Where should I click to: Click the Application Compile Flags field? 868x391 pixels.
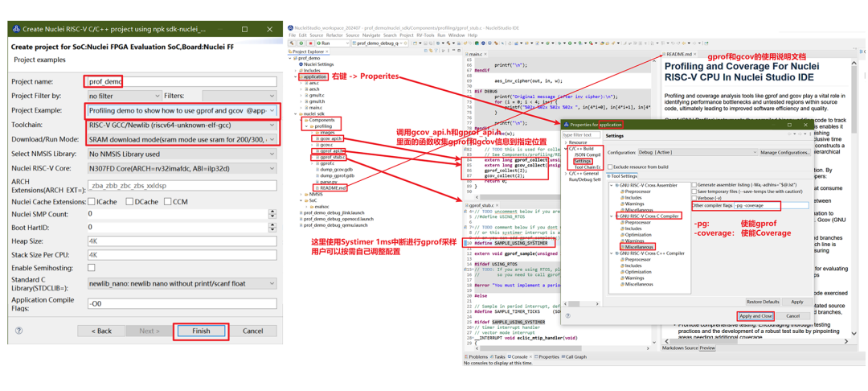[x=182, y=303]
